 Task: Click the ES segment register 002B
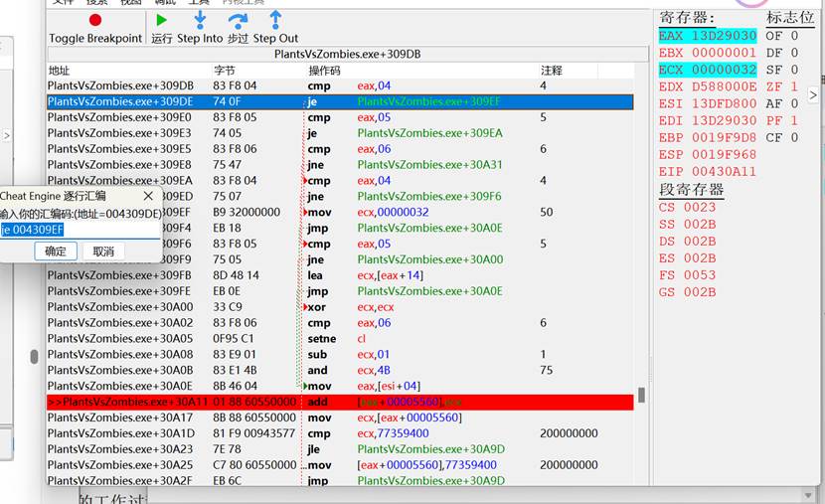coord(687,258)
